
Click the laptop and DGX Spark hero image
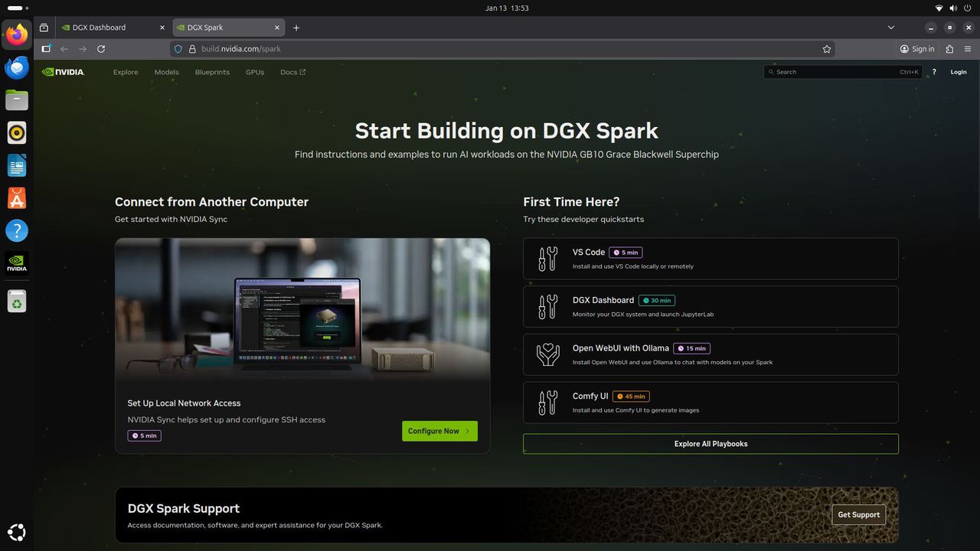[x=302, y=310]
